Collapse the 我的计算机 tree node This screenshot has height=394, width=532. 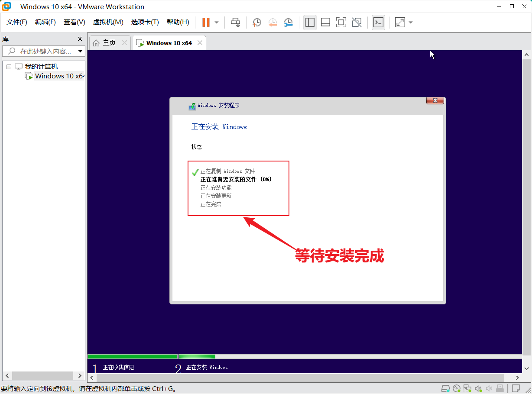(x=9, y=67)
